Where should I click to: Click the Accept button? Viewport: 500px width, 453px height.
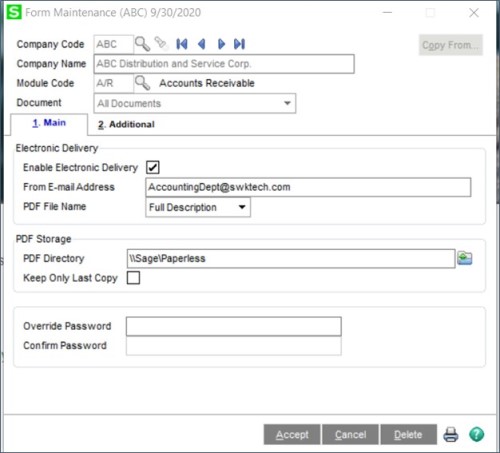(x=292, y=434)
